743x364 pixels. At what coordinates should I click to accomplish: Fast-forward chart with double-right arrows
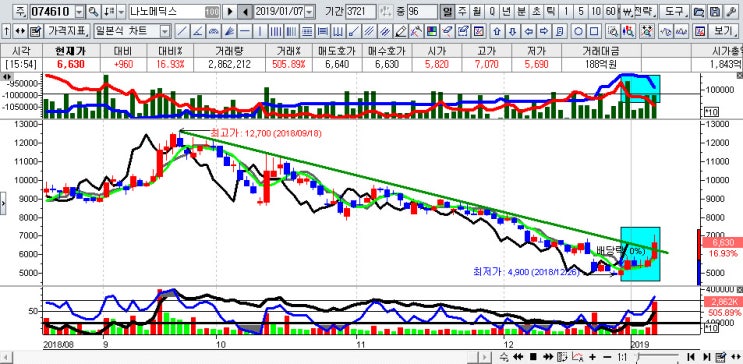[x=548, y=357]
